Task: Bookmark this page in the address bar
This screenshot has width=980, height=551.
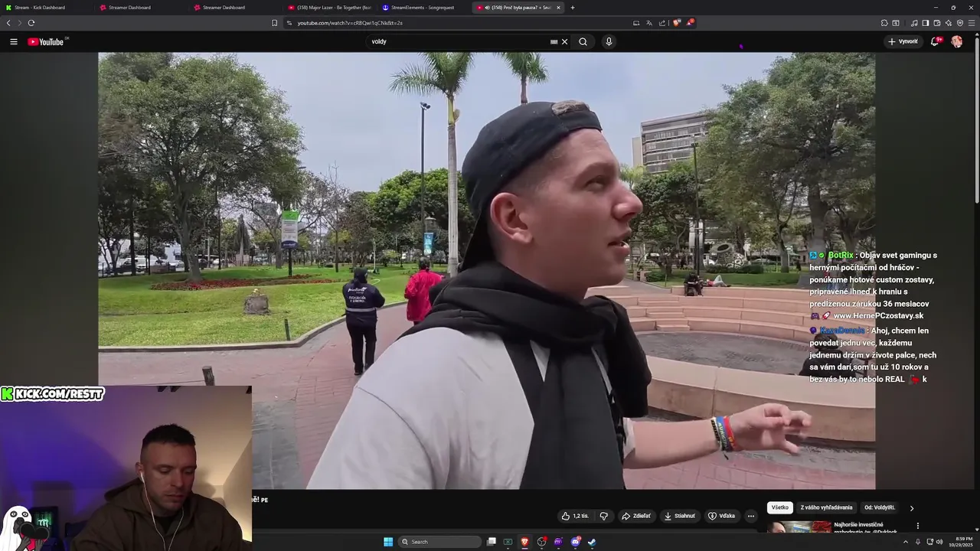Action: tap(275, 23)
